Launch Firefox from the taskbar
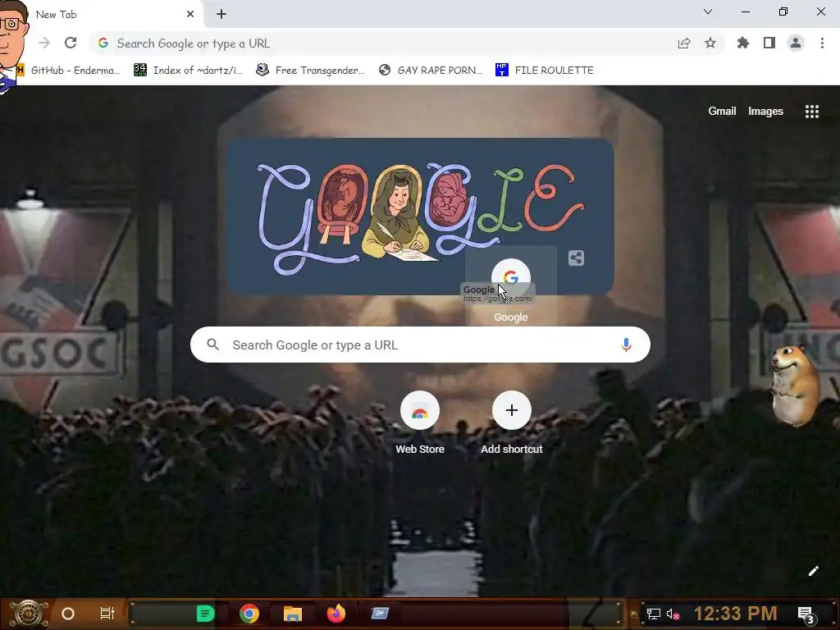840x630 pixels. click(x=336, y=614)
